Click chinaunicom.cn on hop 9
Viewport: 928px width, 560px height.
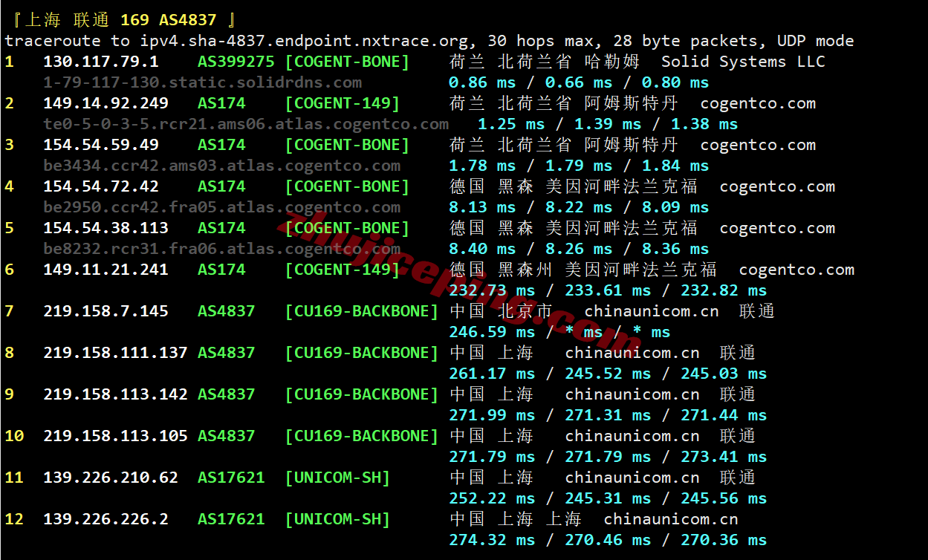tap(632, 394)
